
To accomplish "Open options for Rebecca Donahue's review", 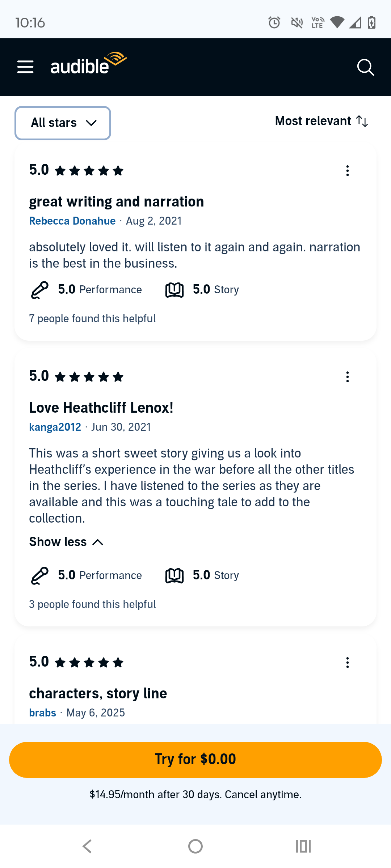I will click(348, 171).
